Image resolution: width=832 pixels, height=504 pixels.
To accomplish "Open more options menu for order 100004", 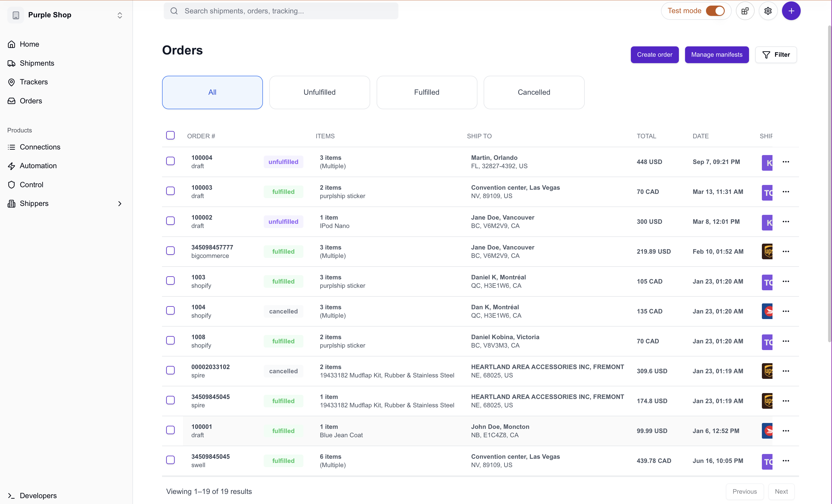I will 785,162.
